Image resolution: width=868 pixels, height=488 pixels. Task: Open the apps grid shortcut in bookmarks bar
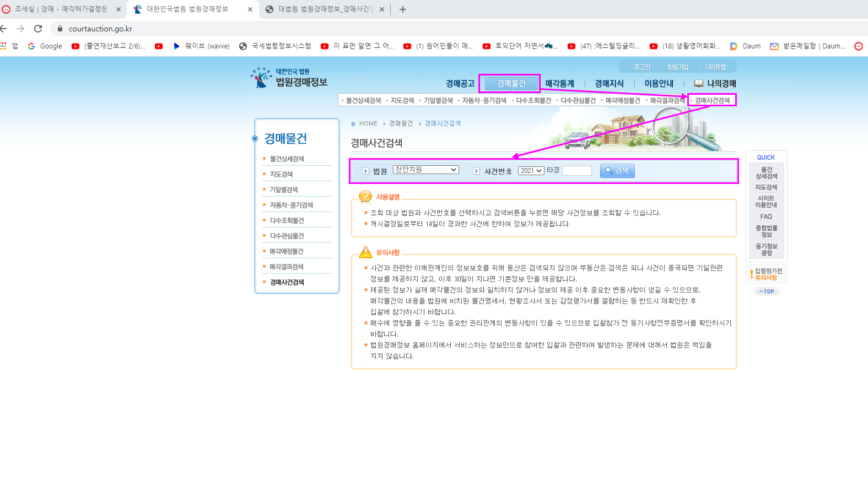pyautogui.click(x=4, y=46)
